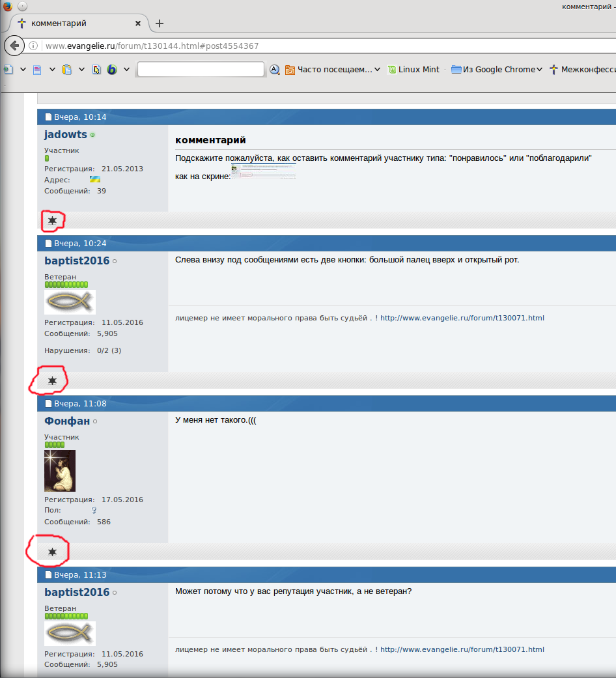Click the site info icon in address bar
This screenshot has height=678, width=616.
click(x=34, y=46)
